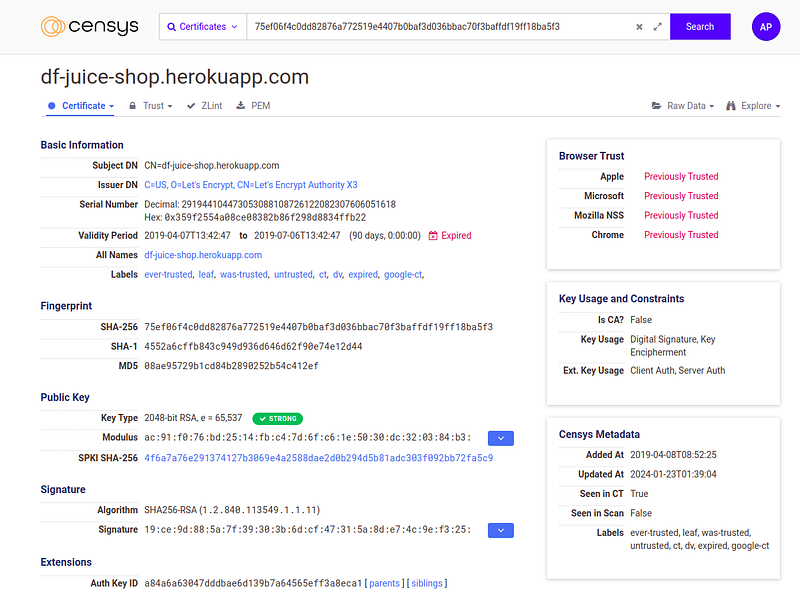This screenshot has height=593, width=800.
Task: Click the magnifier icon beside Certificates
Action: (x=171, y=27)
